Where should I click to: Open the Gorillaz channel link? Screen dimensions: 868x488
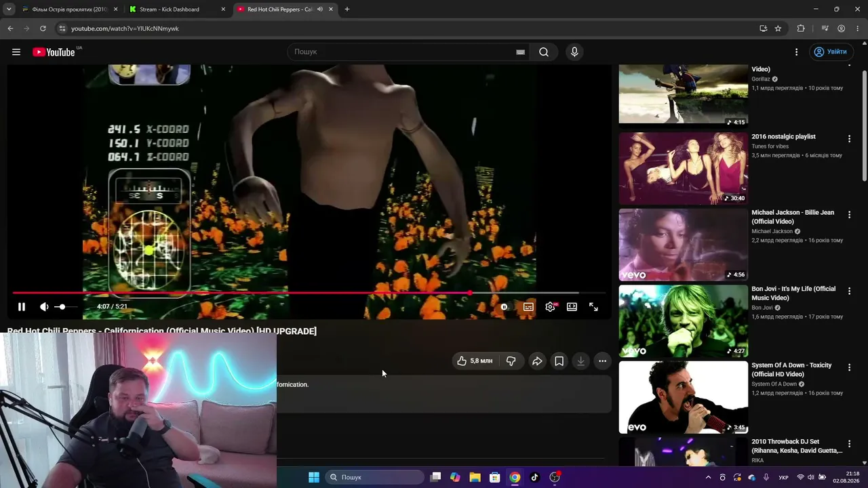pyautogui.click(x=761, y=79)
